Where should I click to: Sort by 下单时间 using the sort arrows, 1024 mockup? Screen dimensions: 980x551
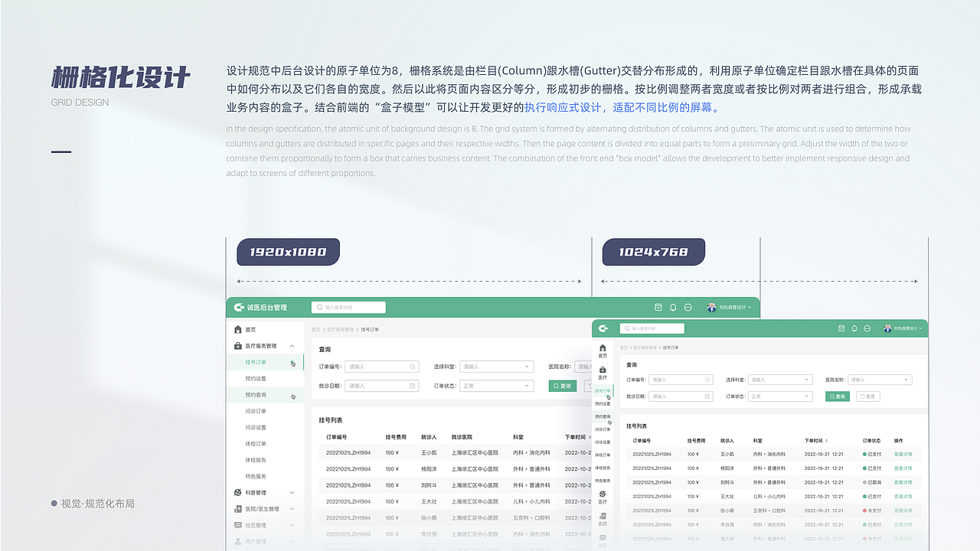point(827,441)
